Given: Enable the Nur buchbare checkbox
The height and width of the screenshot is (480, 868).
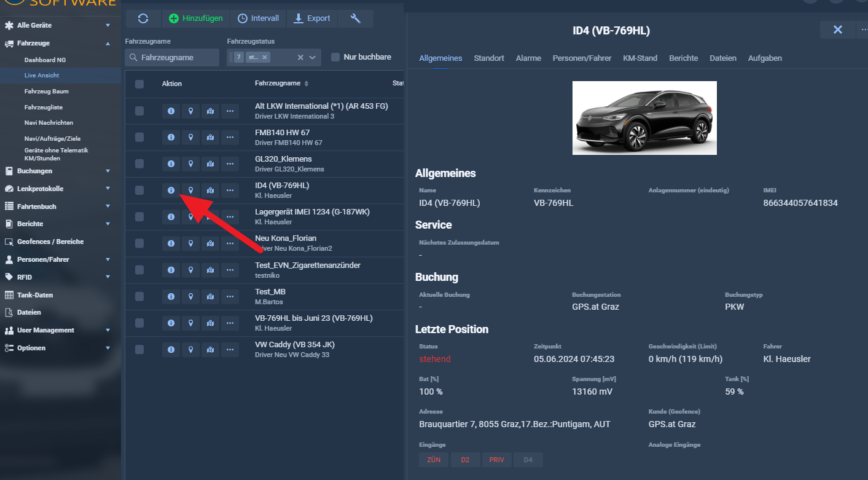Looking at the screenshot, I should coord(335,57).
